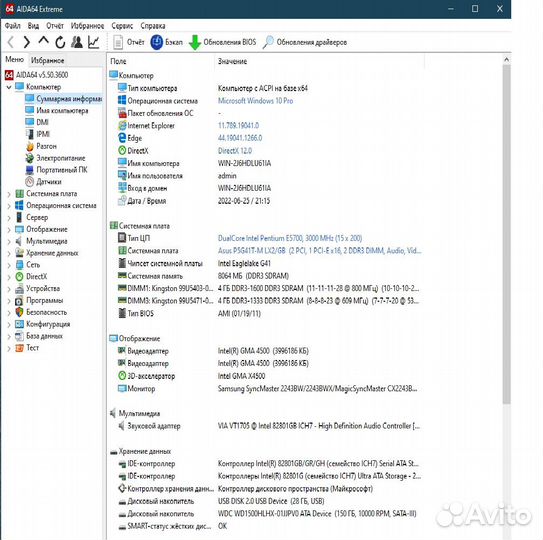The image size is (543, 540).
Task: Select the Звуковой адаптер row
Action: pos(265,426)
